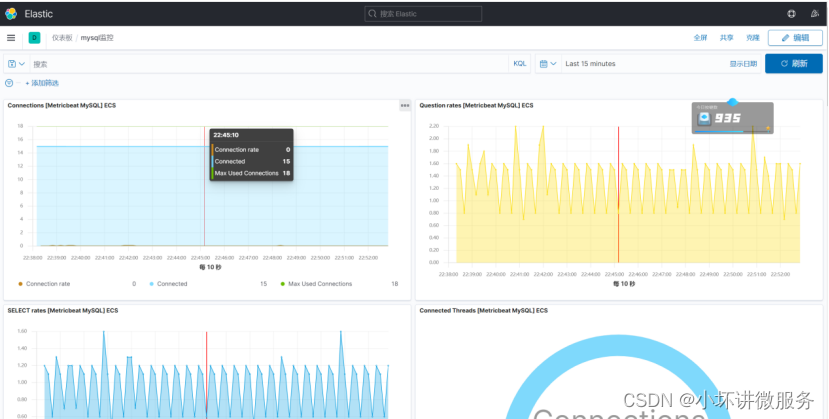Image resolution: width=829 pixels, height=419 pixels.
Task: Toggle the Connection rate legend item
Action: click(x=48, y=284)
